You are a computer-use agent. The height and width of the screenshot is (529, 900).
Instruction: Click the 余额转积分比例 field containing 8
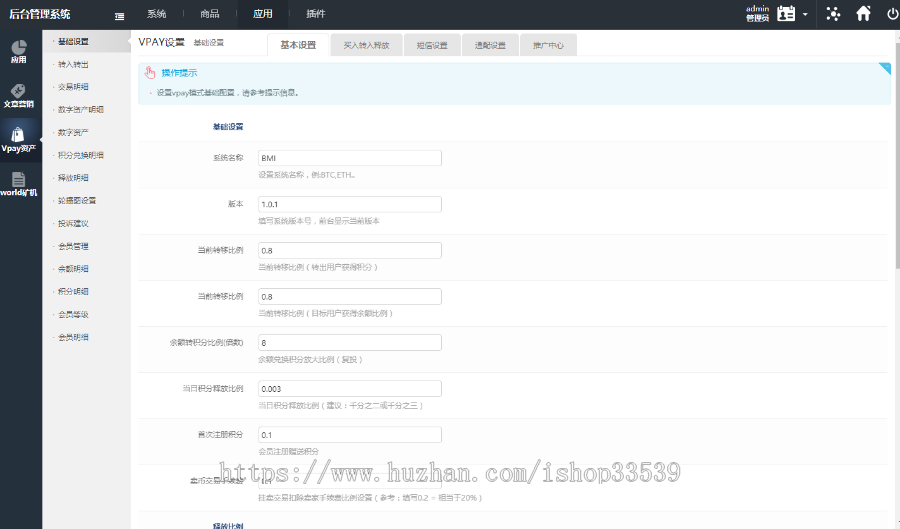350,343
